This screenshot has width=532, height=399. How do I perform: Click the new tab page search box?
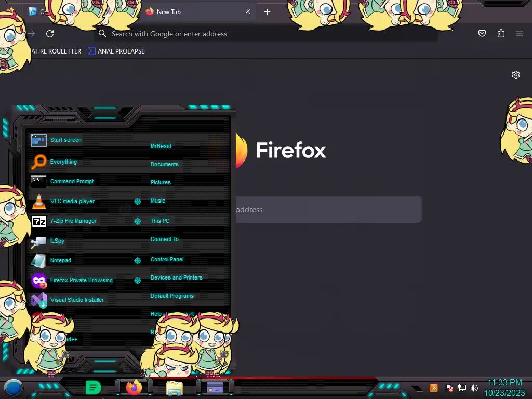328,210
